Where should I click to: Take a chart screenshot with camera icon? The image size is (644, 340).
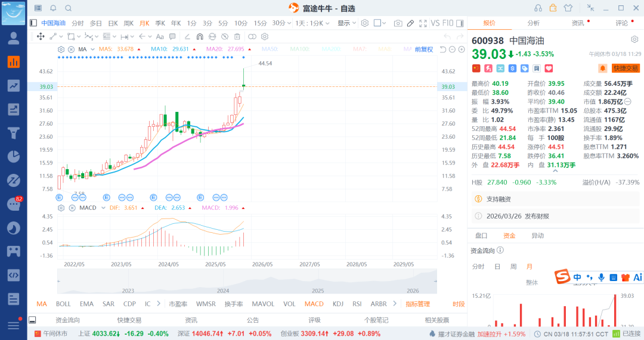(x=398, y=23)
